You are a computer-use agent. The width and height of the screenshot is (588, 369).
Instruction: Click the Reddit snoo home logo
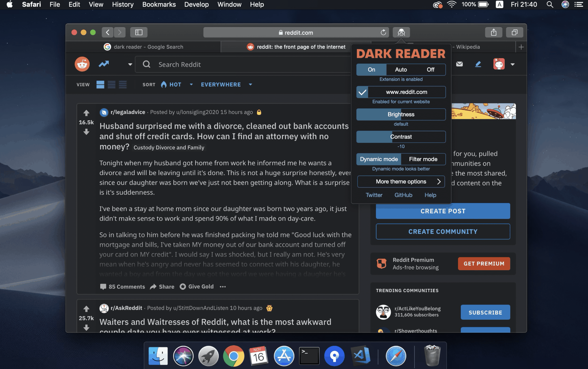point(82,64)
